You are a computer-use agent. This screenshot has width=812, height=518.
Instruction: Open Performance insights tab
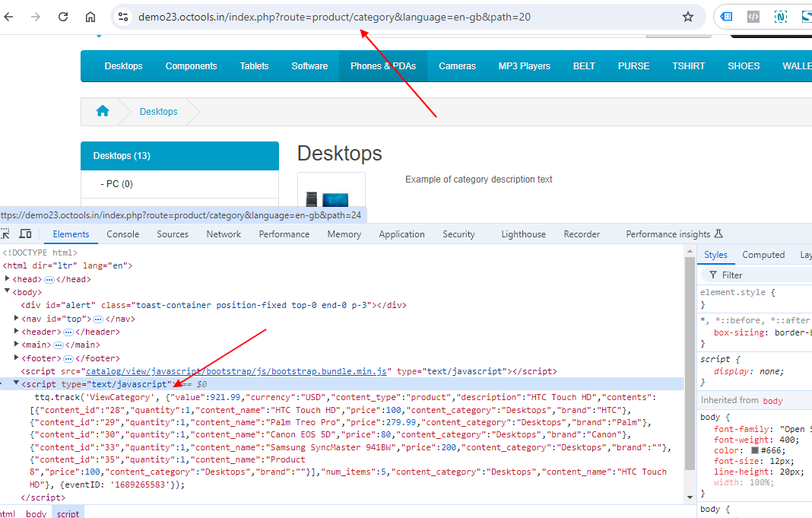point(668,234)
